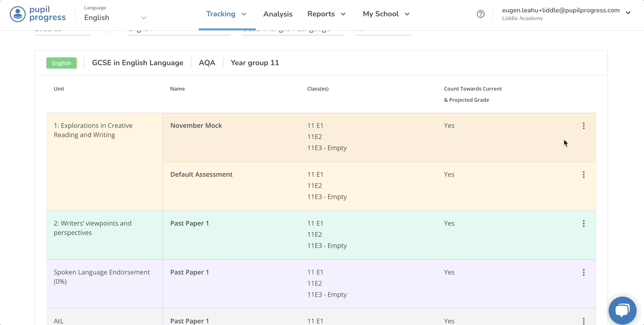This screenshot has width=644, height=325.
Task: Expand the user account dropdown arrow
Action: tap(628, 13)
